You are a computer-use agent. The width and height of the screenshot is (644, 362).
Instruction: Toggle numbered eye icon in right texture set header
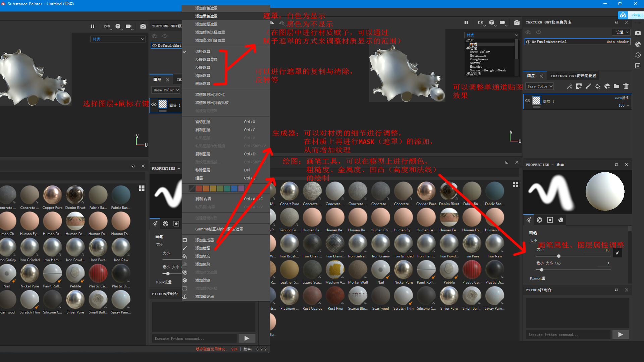[539, 32]
